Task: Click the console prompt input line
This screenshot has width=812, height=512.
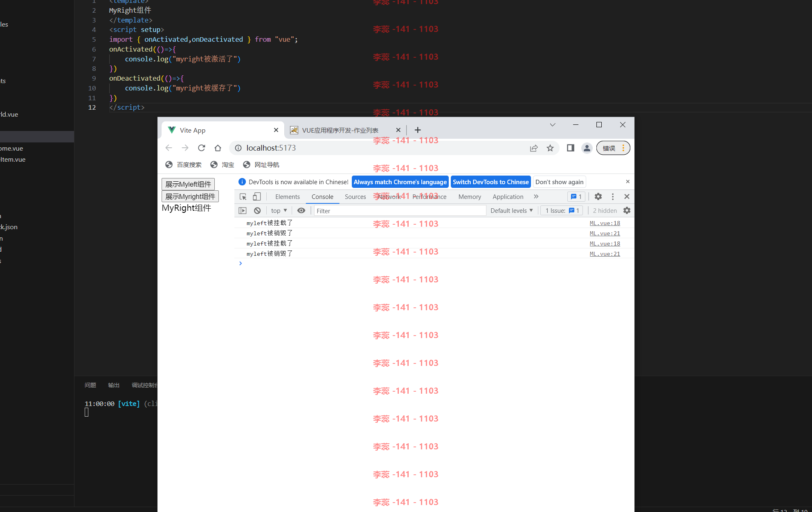Action: (434, 263)
